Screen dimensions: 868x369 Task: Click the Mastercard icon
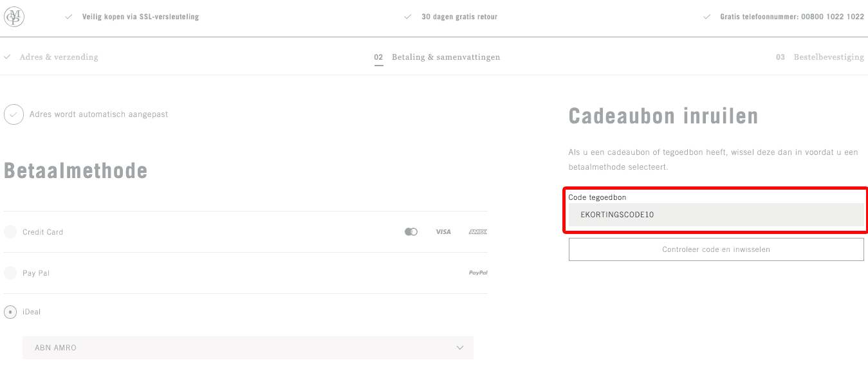click(x=411, y=231)
